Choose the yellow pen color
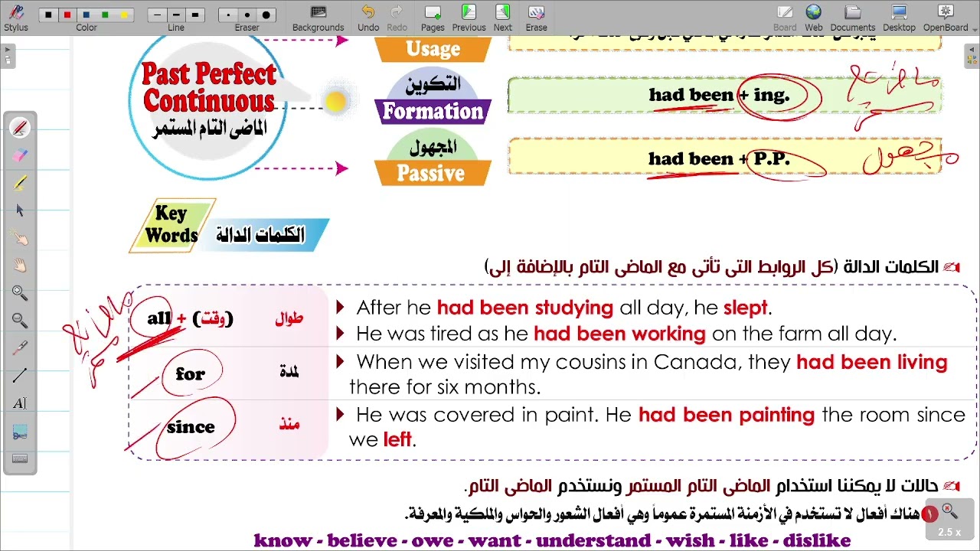Screen dimensions: 980x551 (124, 15)
